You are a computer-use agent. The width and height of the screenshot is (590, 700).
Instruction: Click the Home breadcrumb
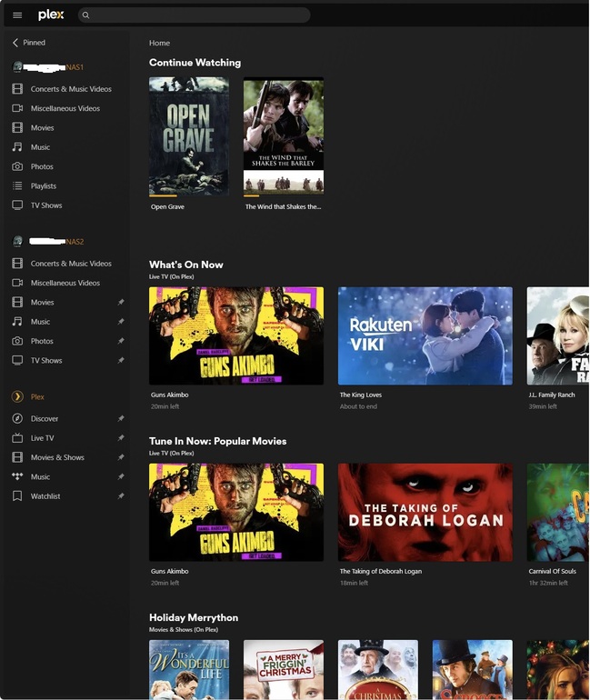[x=159, y=43]
